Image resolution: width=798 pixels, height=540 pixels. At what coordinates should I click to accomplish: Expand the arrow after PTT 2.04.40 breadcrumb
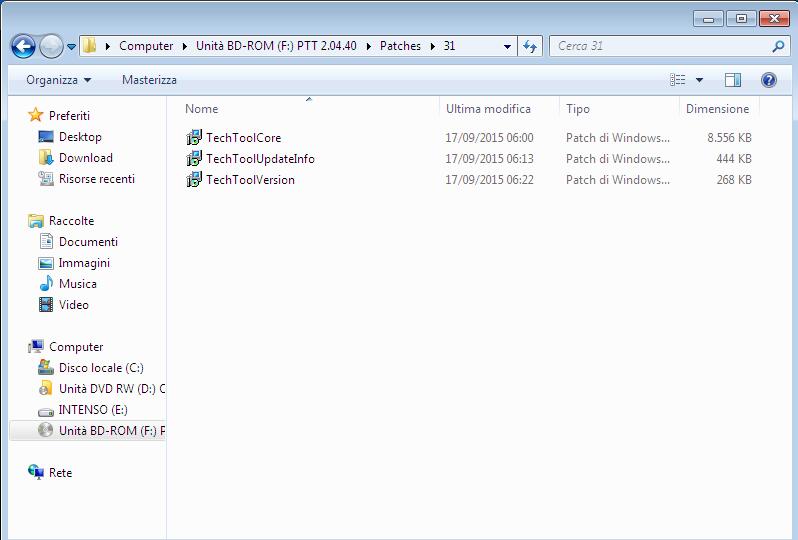368,46
